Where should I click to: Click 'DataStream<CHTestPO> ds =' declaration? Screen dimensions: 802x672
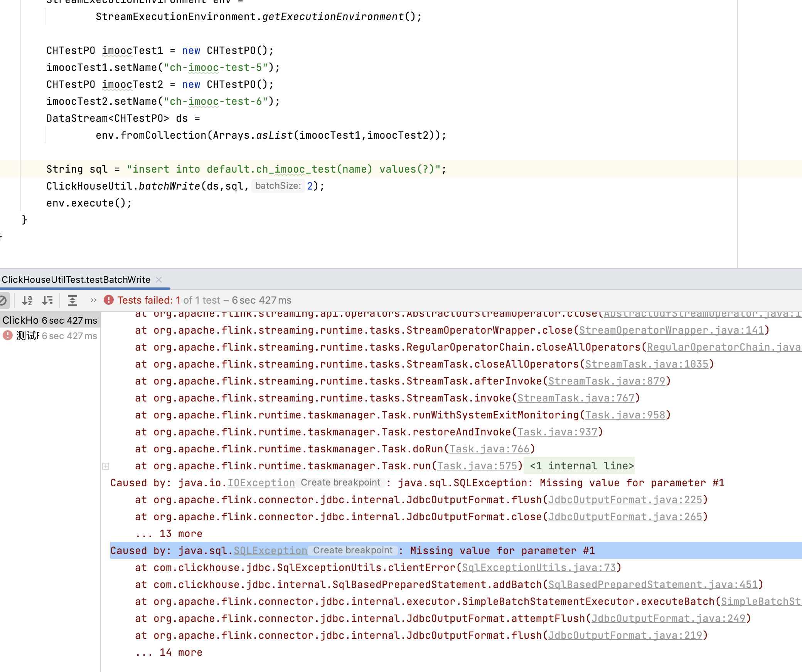[123, 118]
